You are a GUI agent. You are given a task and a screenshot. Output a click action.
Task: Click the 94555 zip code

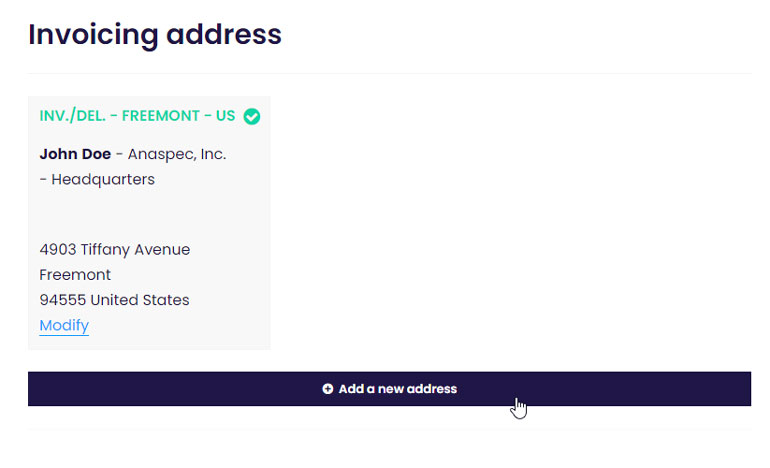[63, 300]
